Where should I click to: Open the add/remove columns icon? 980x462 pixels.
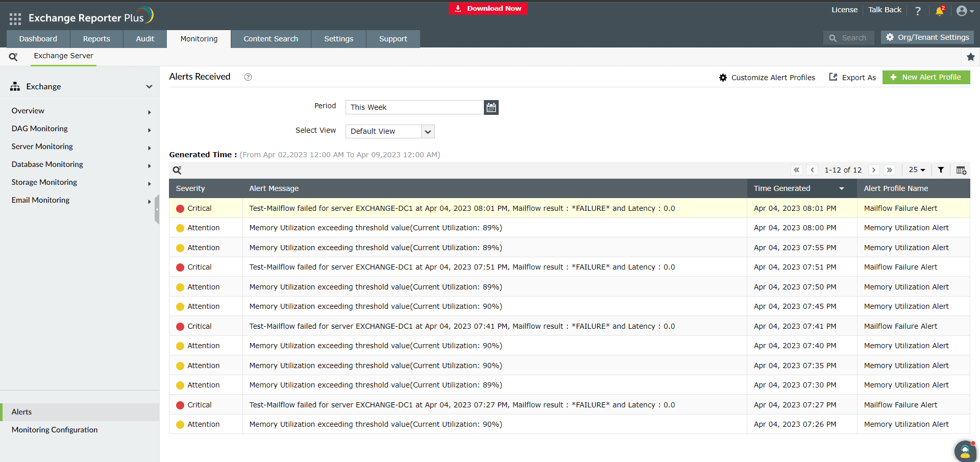click(961, 171)
